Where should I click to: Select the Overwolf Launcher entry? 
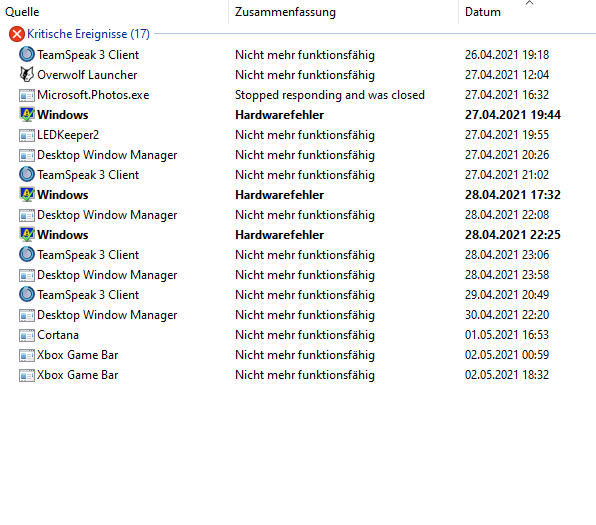click(x=87, y=75)
